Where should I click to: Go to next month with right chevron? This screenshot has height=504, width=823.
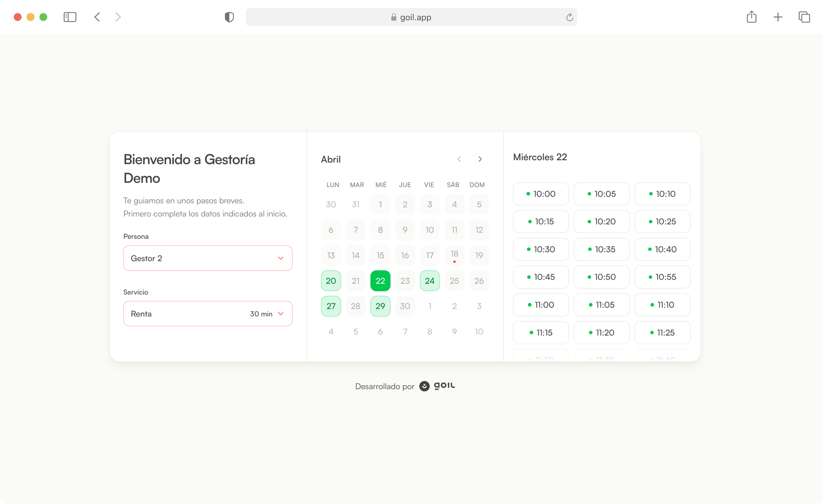480,159
